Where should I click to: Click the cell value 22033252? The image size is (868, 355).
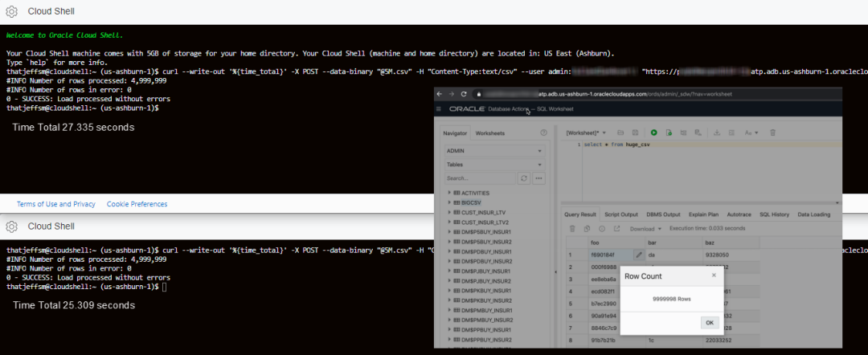click(x=719, y=340)
